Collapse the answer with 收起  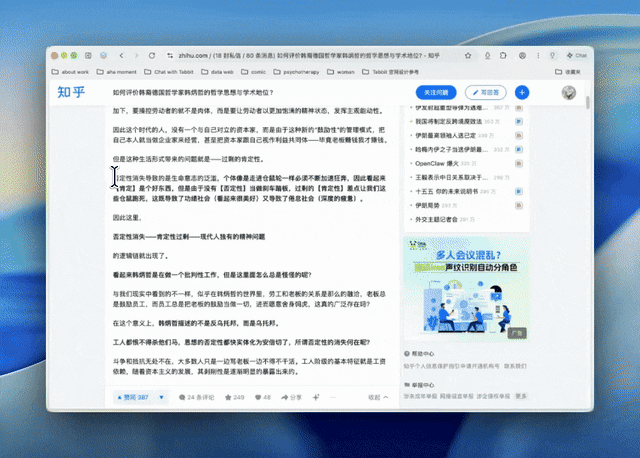click(x=378, y=397)
